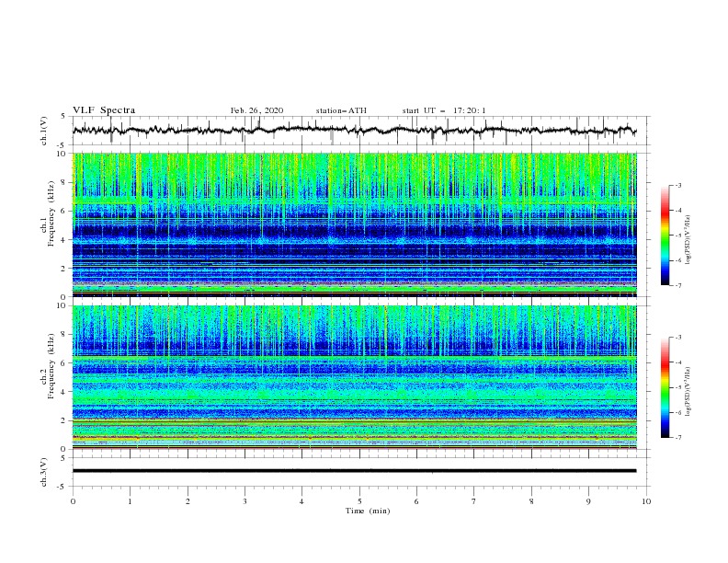Click the 'ch.3(V)' axis label

[x=44, y=472]
